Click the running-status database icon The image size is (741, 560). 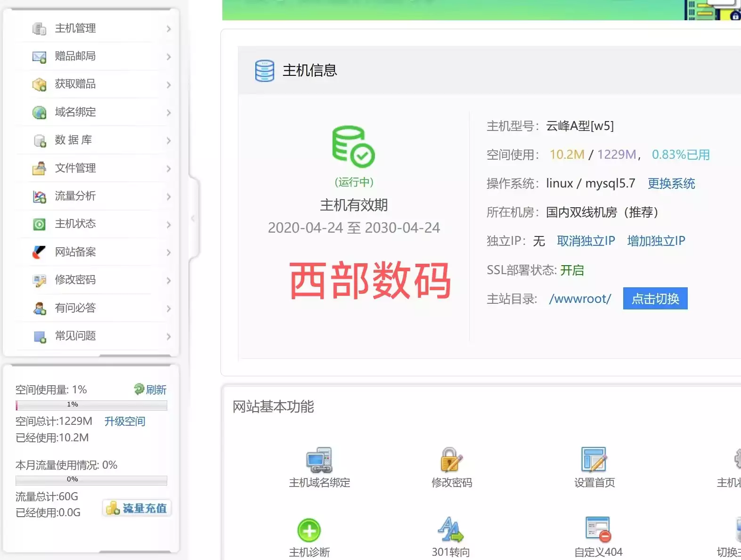pyautogui.click(x=353, y=146)
